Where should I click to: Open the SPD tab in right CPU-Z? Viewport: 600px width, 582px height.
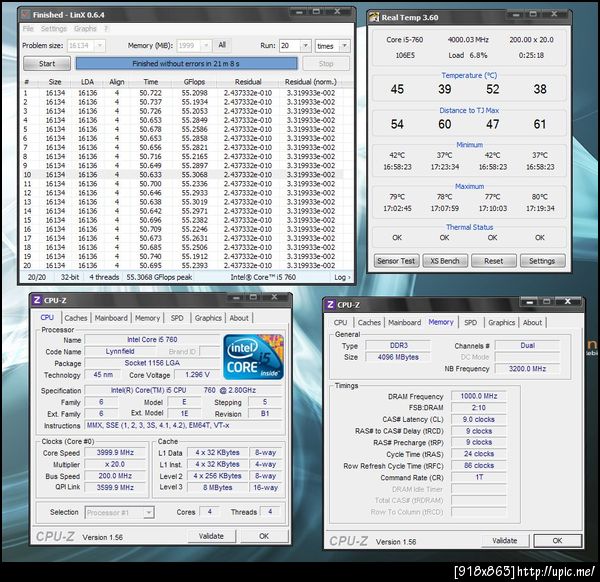click(470, 323)
